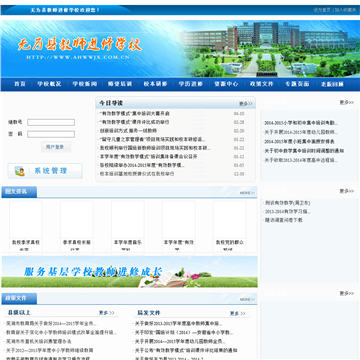The image size is (360, 360).
Task: Open news 我校顺利举行国培县教师培训项目
Action: coord(155,148)
